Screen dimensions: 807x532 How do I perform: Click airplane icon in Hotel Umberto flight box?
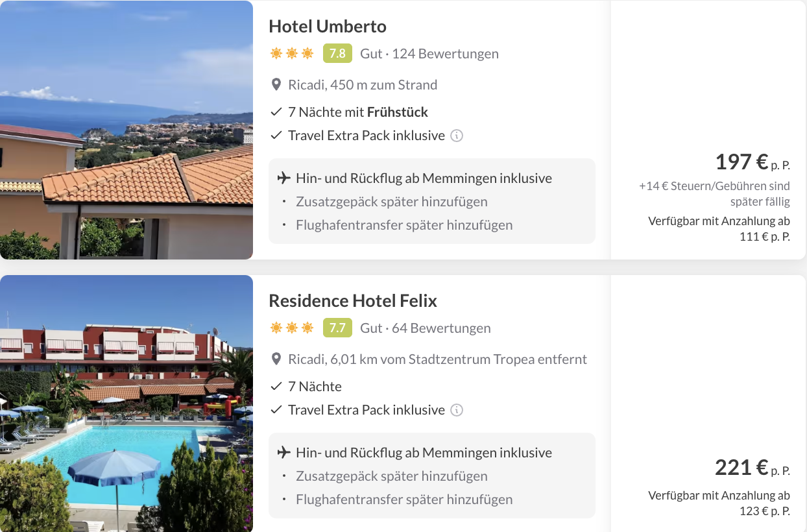[x=283, y=178]
